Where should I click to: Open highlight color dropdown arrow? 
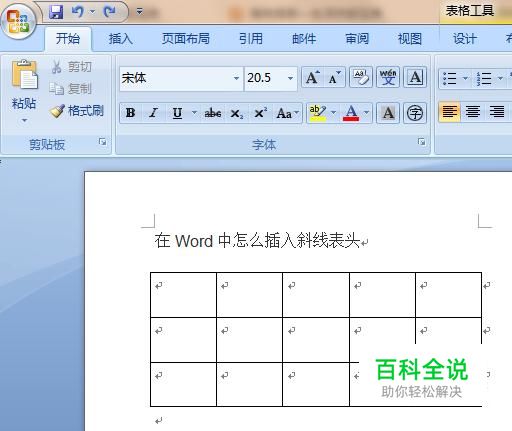pyautogui.click(x=333, y=113)
